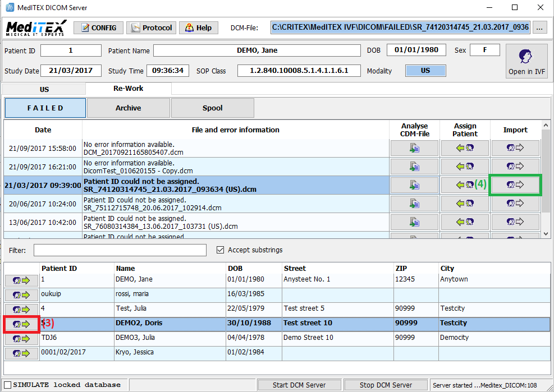The height and width of the screenshot is (392, 554).
Task: Assign patient for SR_75112715748 row
Action: [465, 204]
